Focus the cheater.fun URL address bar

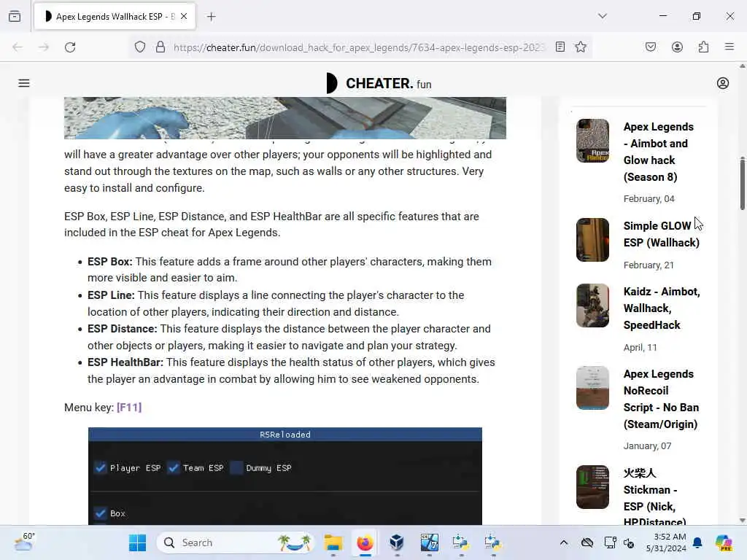(358, 47)
